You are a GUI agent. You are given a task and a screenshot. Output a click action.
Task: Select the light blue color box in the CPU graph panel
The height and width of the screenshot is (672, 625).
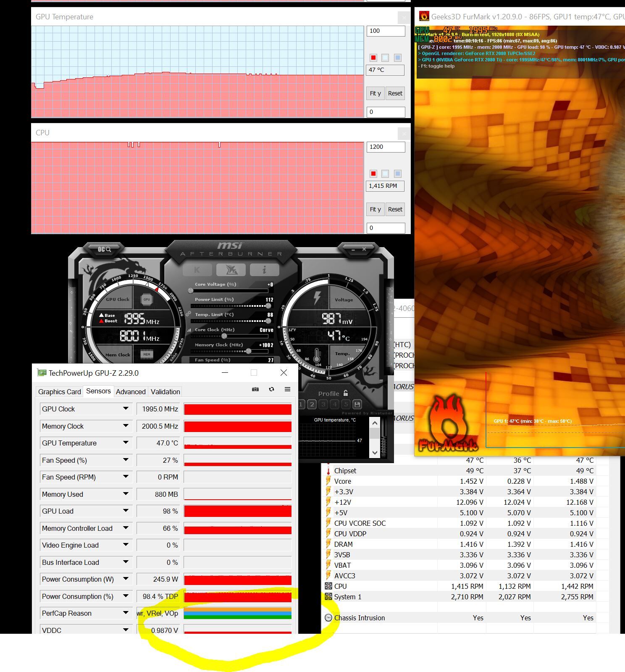click(x=385, y=174)
